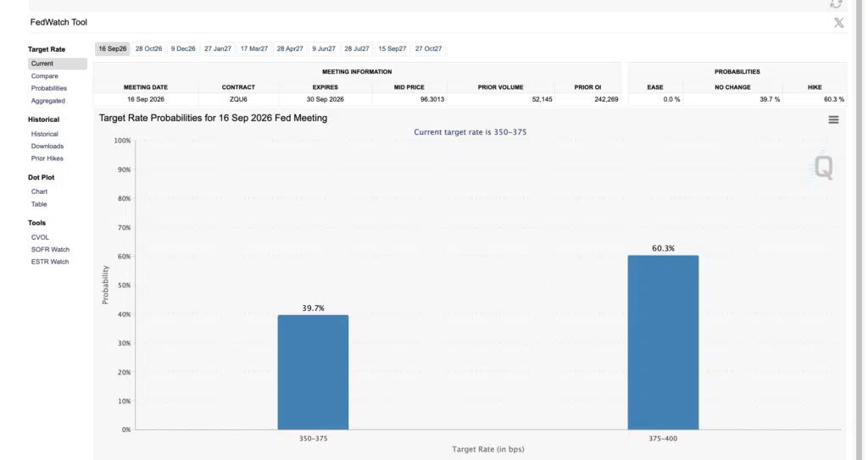Click the 350-375 probability bar
The width and height of the screenshot is (868, 460).
pyautogui.click(x=314, y=373)
